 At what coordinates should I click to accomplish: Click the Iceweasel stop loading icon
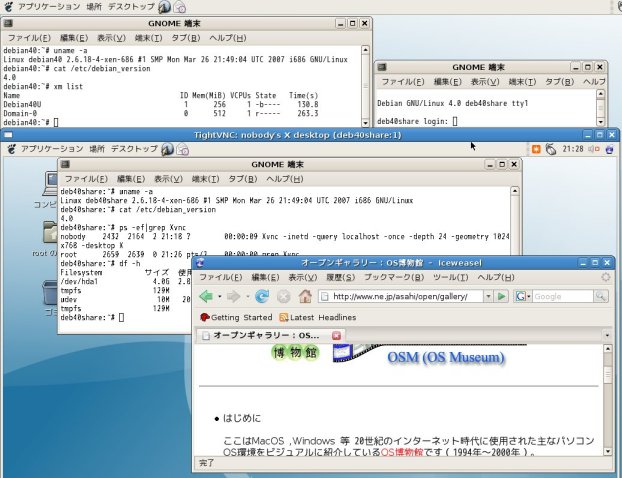point(283,296)
